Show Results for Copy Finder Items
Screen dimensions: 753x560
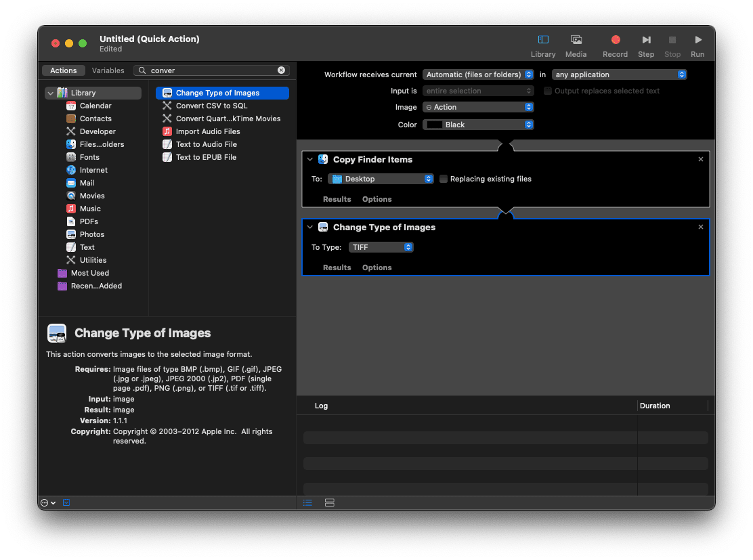tap(337, 199)
